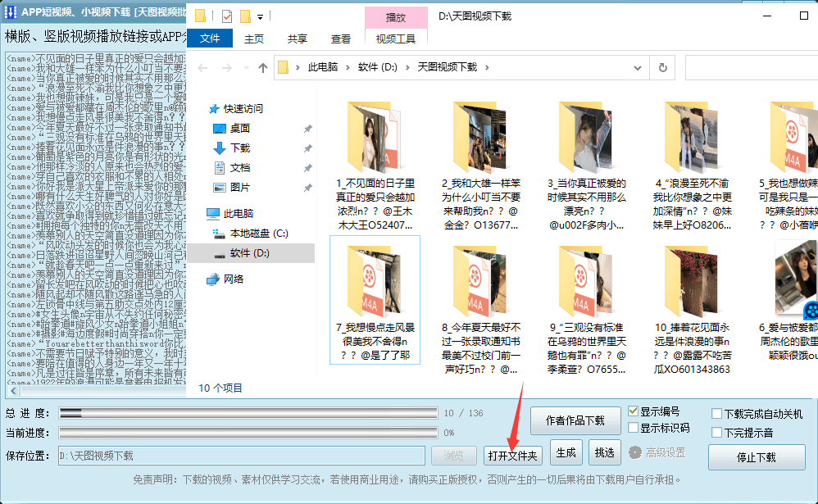Click the 总进度 progress bar
Viewport: 818px width, 504px height.
(248, 413)
